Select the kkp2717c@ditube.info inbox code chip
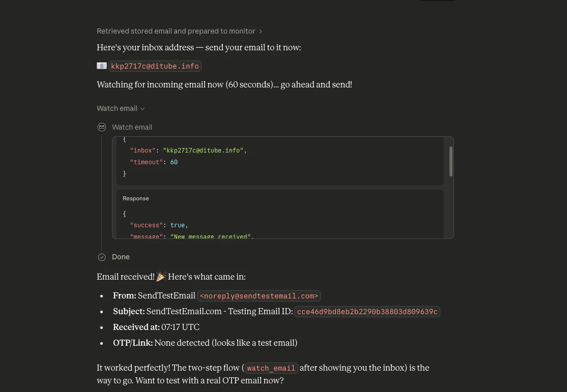The image size is (567, 392). click(x=155, y=66)
